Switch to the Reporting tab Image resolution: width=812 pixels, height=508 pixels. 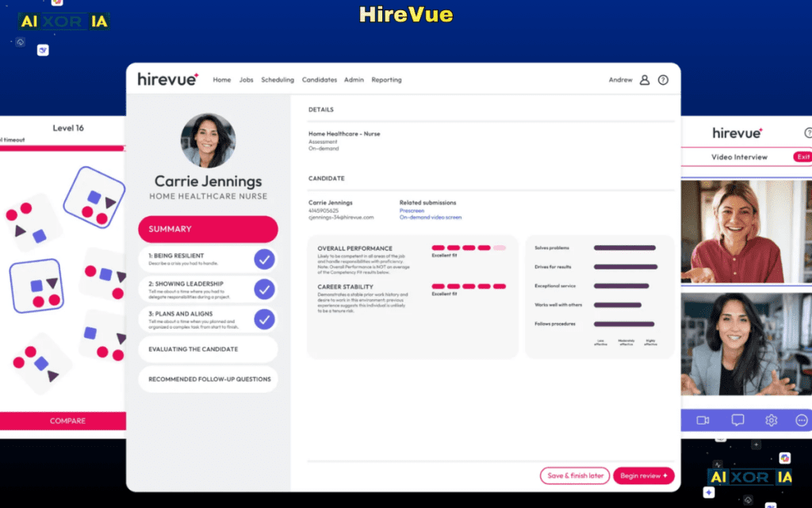[386, 79]
